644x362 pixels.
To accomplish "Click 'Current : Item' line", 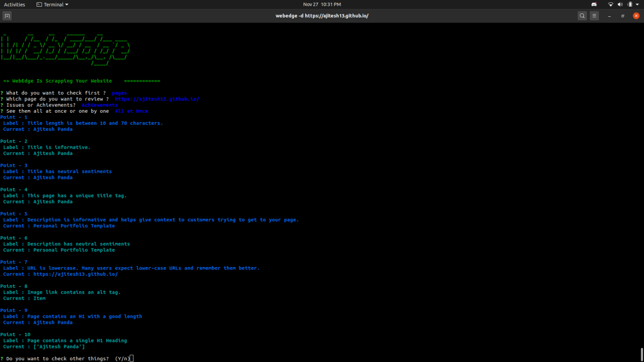I will [x=24, y=299].
